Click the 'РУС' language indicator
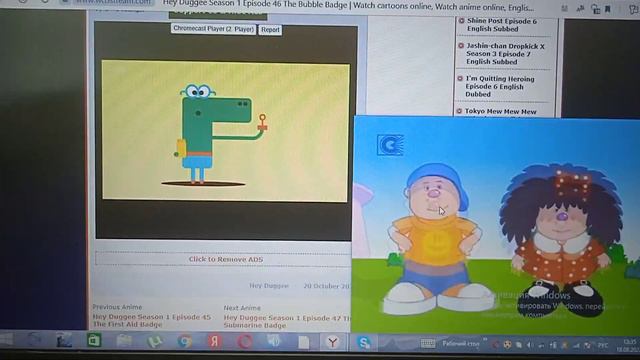This screenshot has width=640, height=360. pyautogui.click(x=602, y=346)
